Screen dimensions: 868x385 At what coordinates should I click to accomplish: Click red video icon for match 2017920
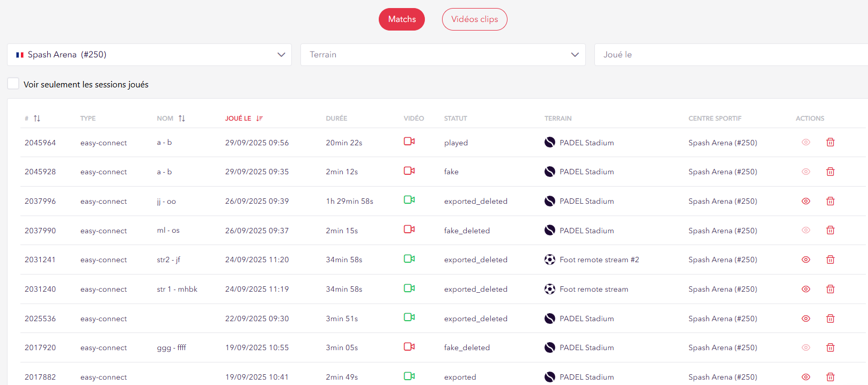[x=409, y=347]
